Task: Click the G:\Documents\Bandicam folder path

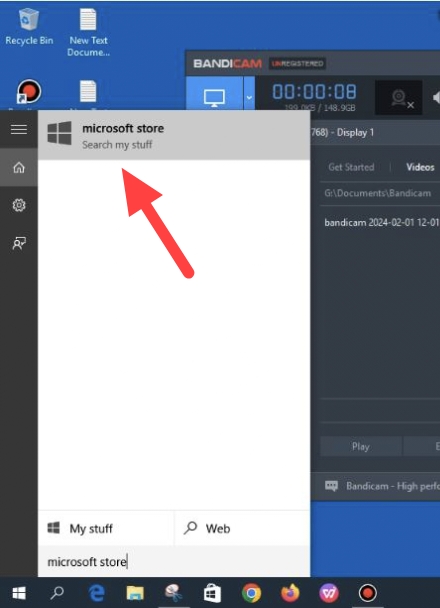Action: coord(378,193)
